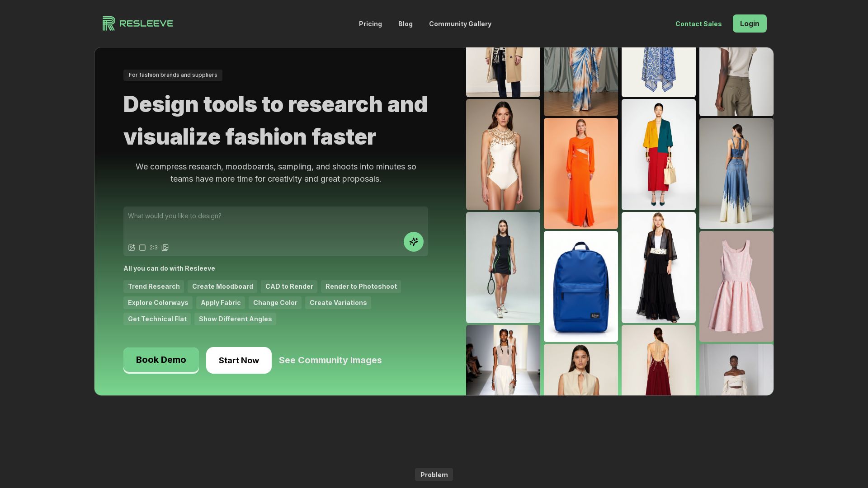Select the Trend Research chip

154,286
